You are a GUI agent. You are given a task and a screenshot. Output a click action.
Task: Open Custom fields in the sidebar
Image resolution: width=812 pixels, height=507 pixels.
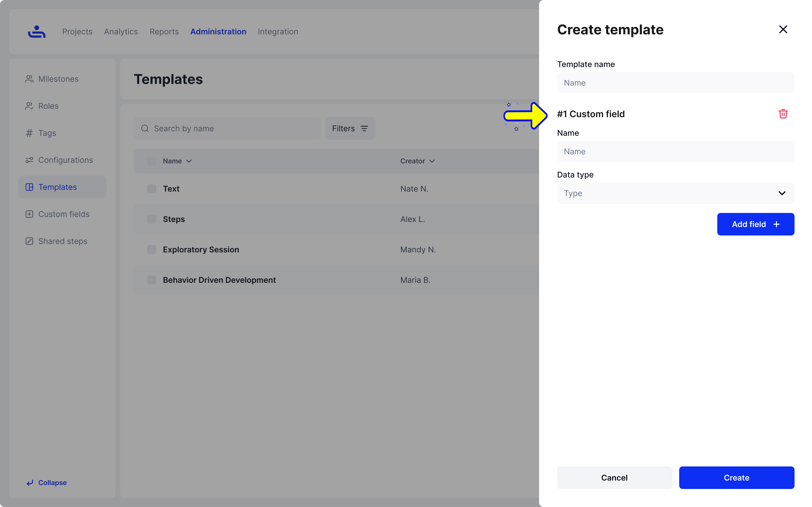63,214
